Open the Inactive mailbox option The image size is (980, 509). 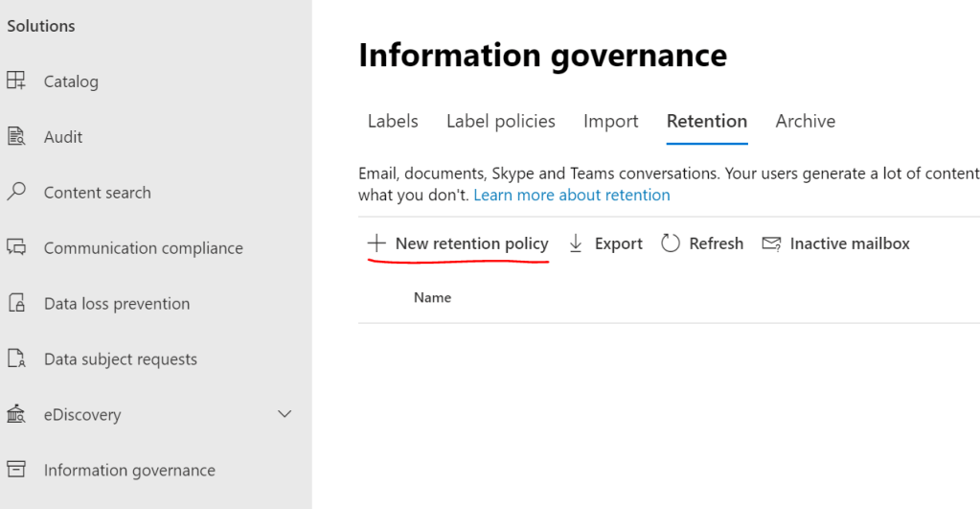click(x=835, y=243)
